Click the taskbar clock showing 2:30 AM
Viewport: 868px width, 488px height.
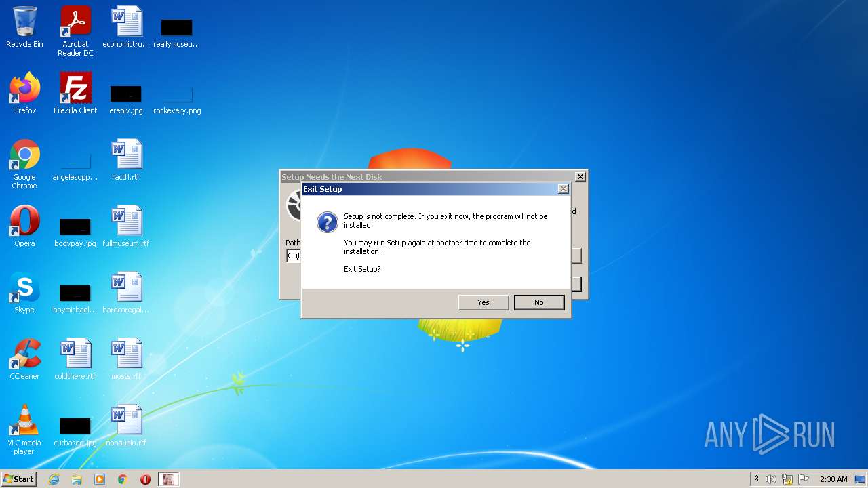coord(833,479)
